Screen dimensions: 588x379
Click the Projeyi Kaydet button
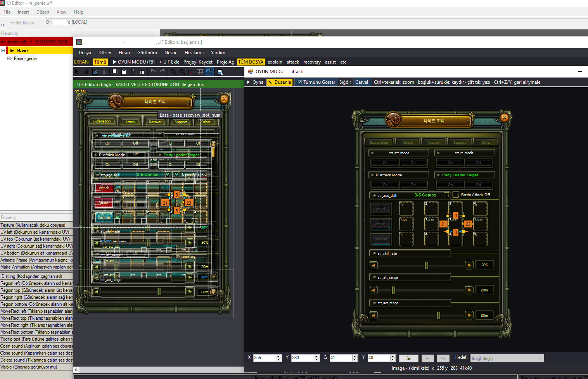[x=198, y=62]
